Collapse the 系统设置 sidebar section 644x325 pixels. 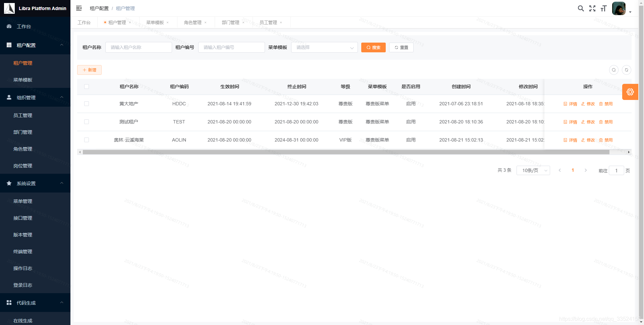35,183
